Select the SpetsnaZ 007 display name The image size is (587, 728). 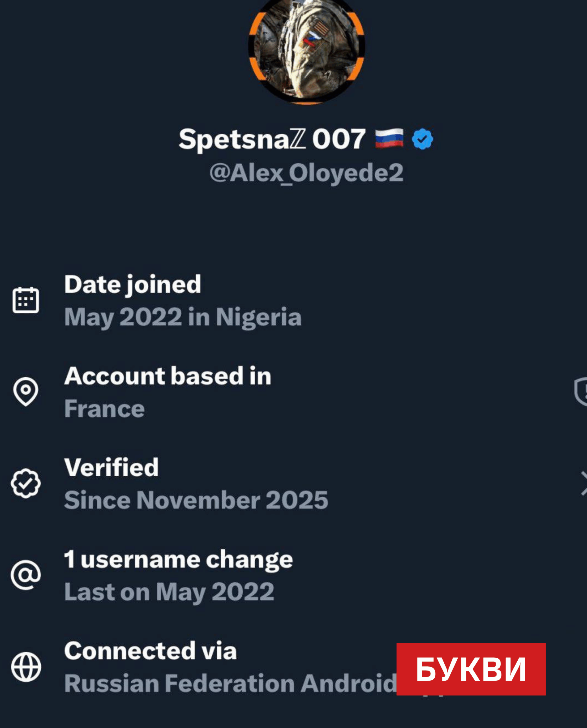272,139
